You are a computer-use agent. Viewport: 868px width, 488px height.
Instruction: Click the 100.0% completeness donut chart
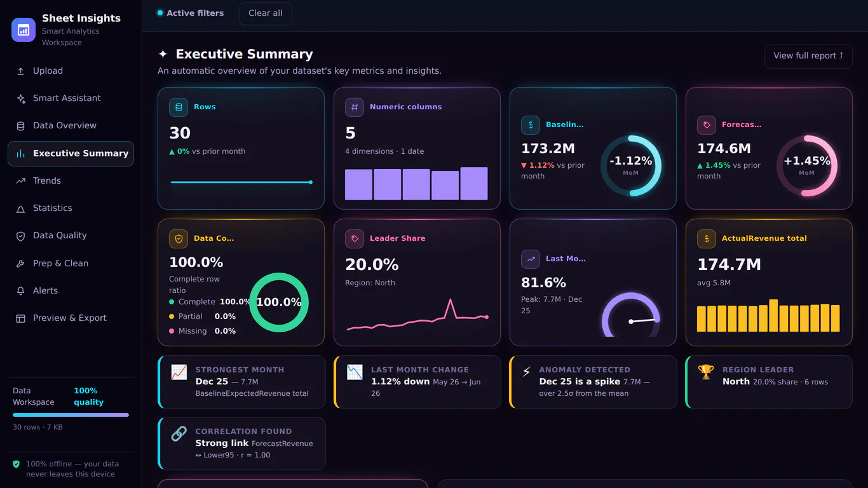coord(279,302)
